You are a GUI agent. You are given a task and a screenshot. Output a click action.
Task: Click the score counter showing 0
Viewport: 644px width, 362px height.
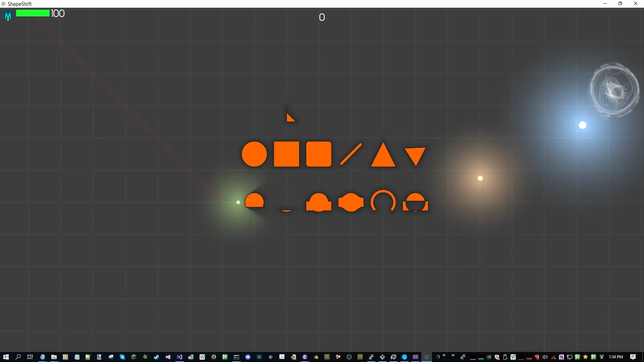pos(322,17)
